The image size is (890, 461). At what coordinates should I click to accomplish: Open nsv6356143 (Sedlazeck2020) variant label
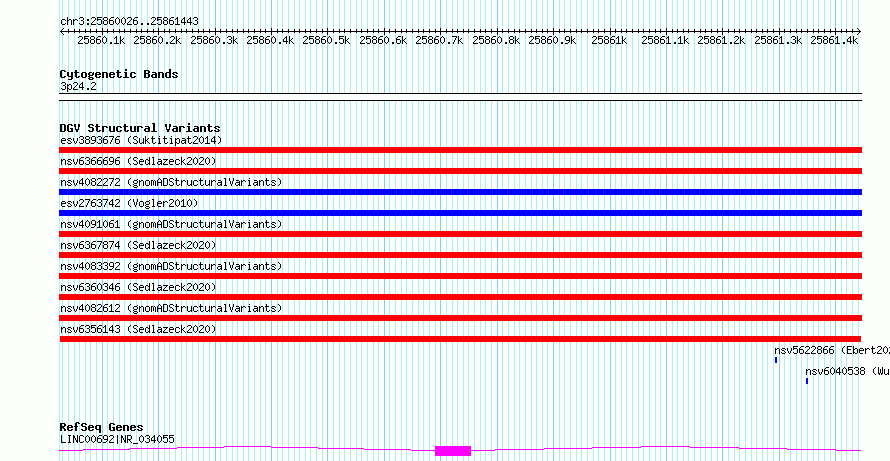pyautogui.click(x=138, y=329)
